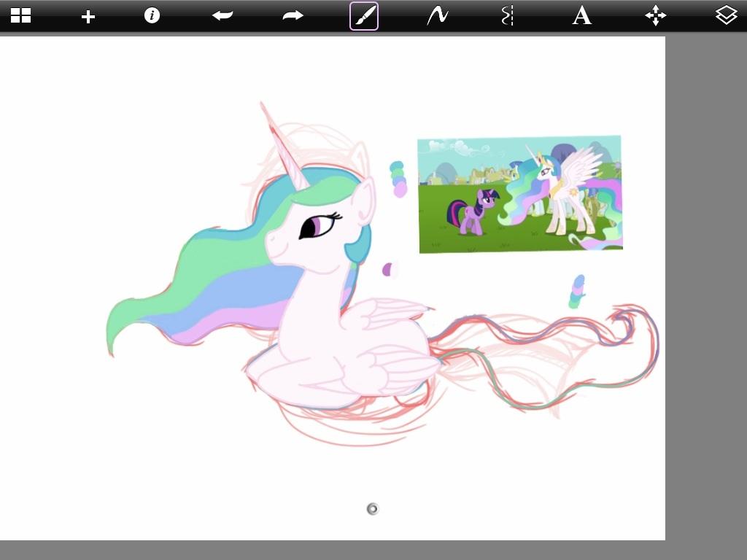Undo last stroke with left arrow
Viewport: 747px width, 560px height.
pyautogui.click(x=222, y=16)
